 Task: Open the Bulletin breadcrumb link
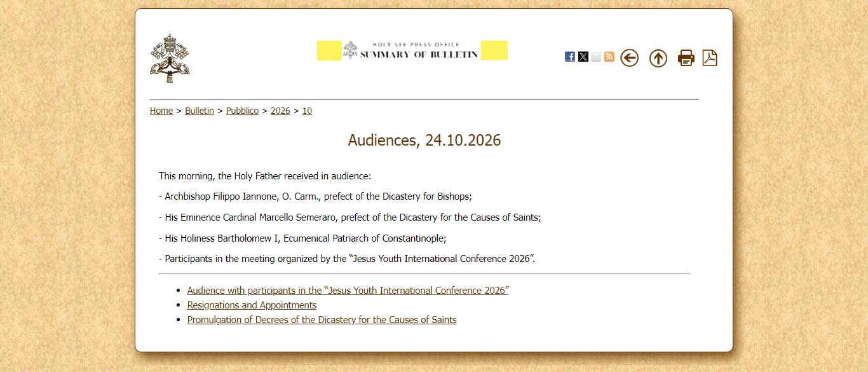pos(200,111)
